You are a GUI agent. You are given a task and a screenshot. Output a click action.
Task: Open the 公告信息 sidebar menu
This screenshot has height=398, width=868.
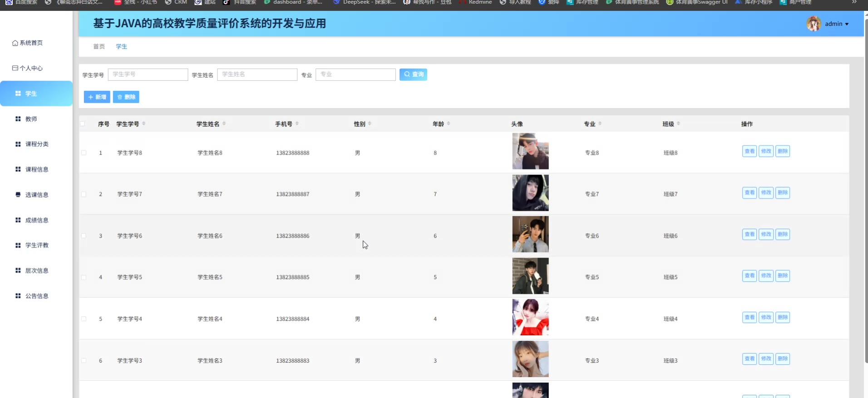pyautogui.click(x=36, y=296)
